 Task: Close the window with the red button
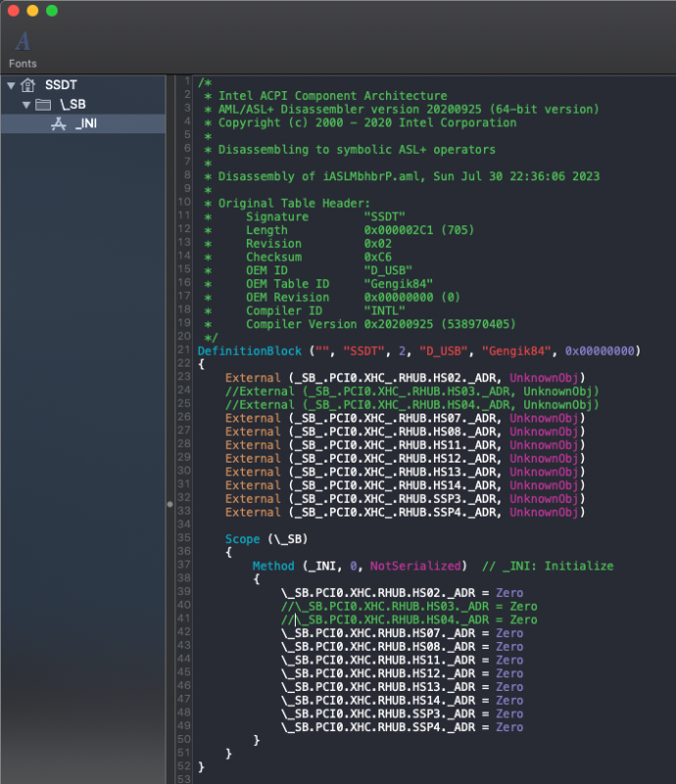click(x=13, y=11)
